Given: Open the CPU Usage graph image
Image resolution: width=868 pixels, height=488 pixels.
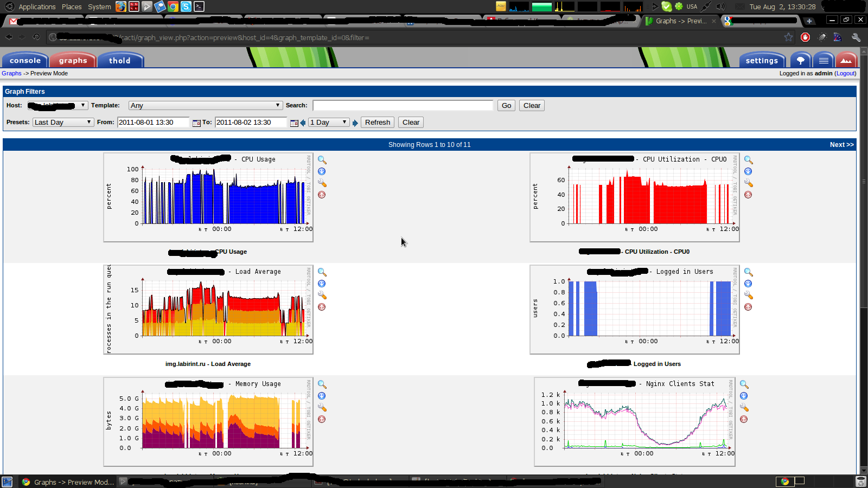Looking at the screenshot, I should [x=208, y=197].
